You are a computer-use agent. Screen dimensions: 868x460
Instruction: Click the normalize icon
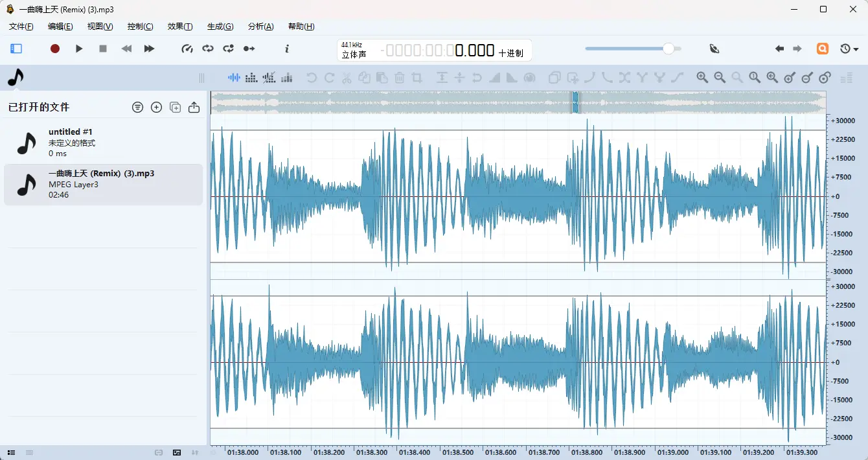point(442,78)
